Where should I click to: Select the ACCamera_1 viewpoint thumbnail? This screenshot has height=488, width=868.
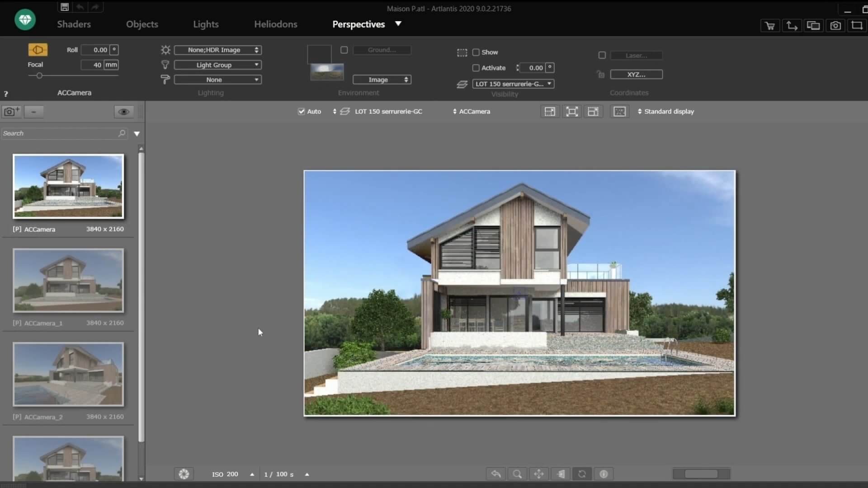click(68, 281)
